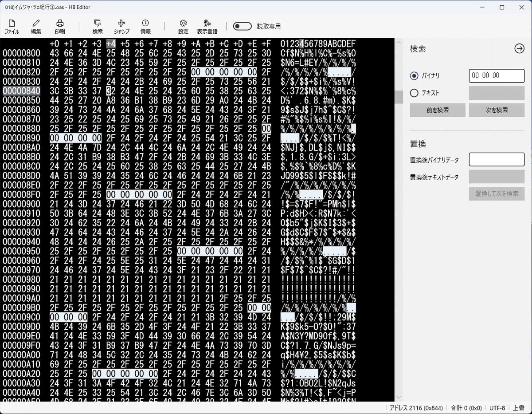
Task: Click the address row 00000840
Action: pos(21,91)
